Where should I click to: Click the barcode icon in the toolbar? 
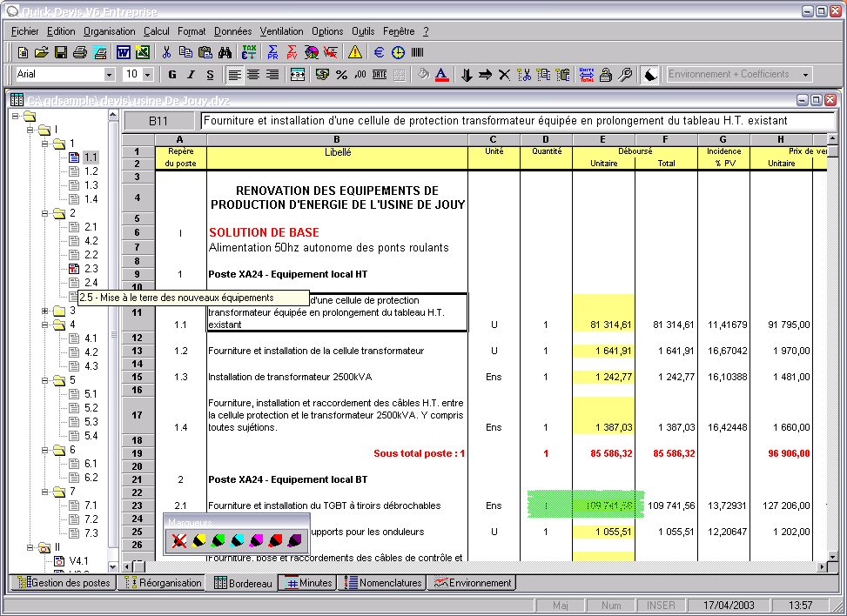click(x=418, y=52)
